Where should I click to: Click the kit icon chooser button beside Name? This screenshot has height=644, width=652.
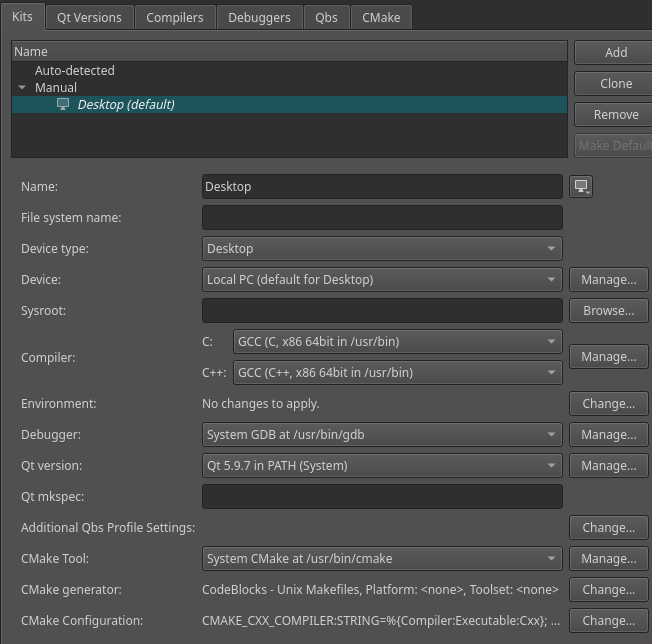(580, 186)
